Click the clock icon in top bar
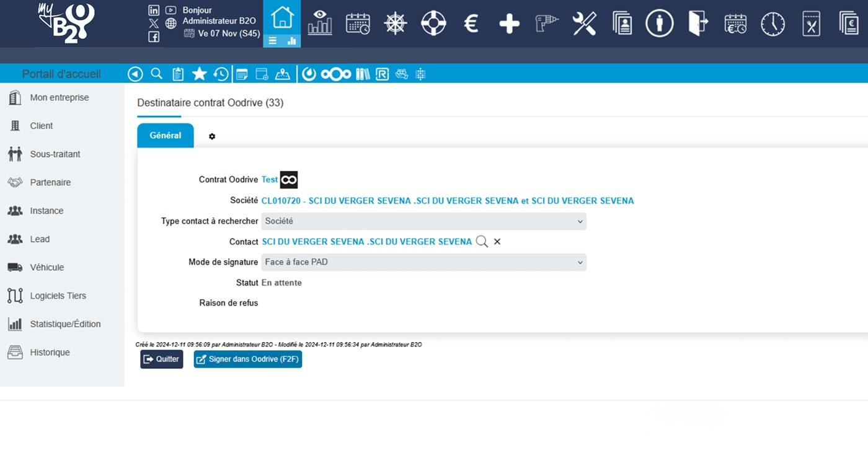868x466 pixels. [773, 24]
